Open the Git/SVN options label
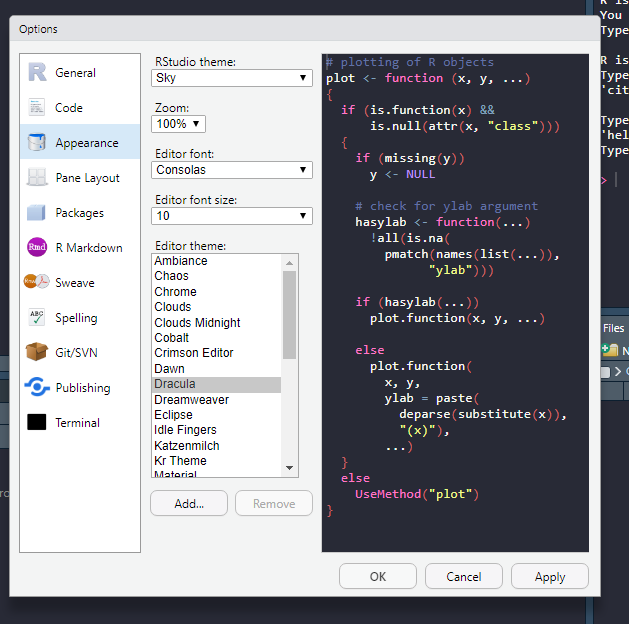The width and height of the screenshot is (629, 624). (76, 353)
